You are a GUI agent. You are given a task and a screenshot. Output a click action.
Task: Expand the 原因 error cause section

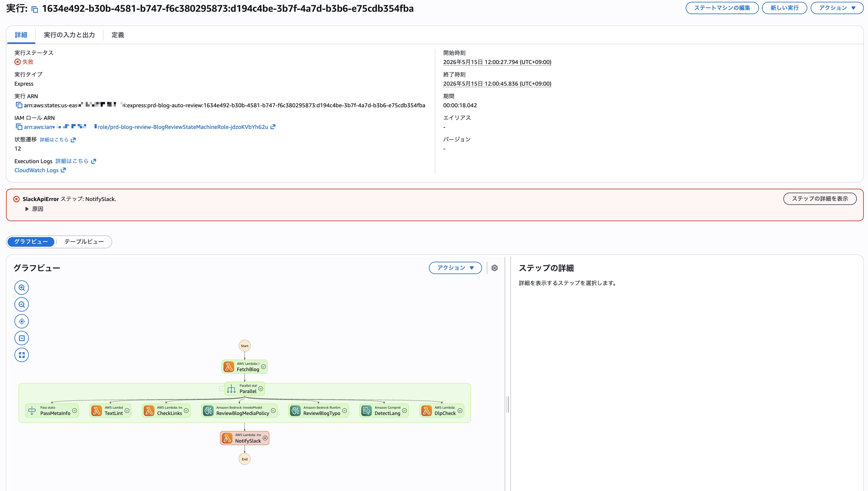coord(34,209)
